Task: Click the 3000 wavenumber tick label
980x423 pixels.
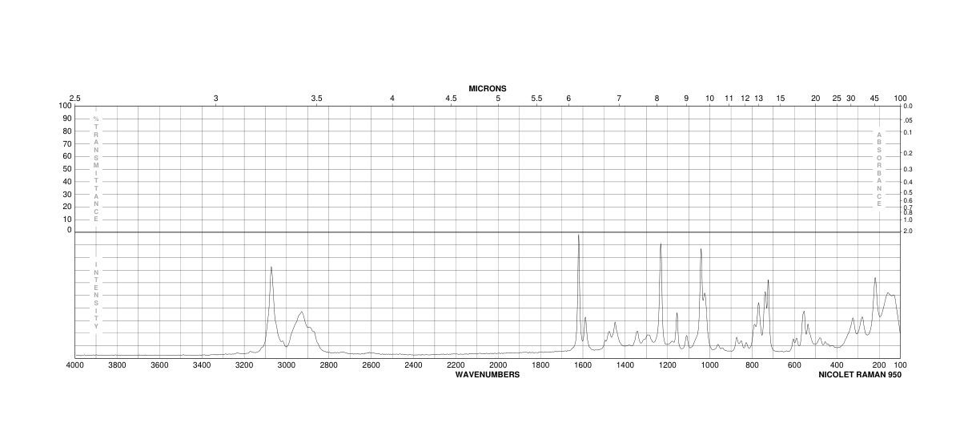Action: (x=287, y=365)
